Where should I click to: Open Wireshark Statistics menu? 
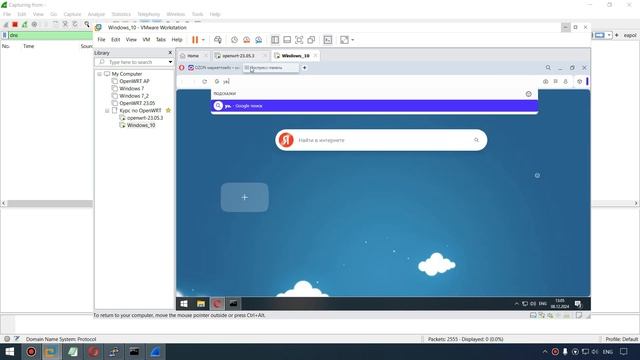coord(121,14)
